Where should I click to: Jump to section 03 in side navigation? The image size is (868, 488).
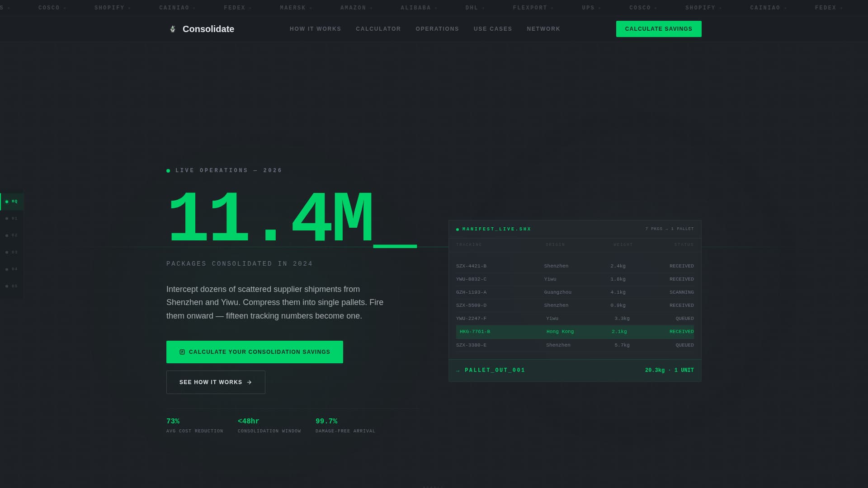coord(12,253)
